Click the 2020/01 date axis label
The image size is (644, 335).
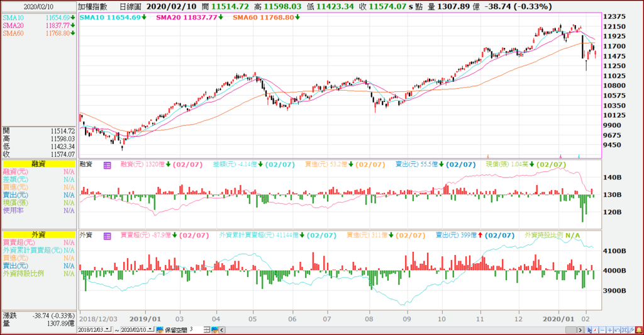(x=558, y=319)
